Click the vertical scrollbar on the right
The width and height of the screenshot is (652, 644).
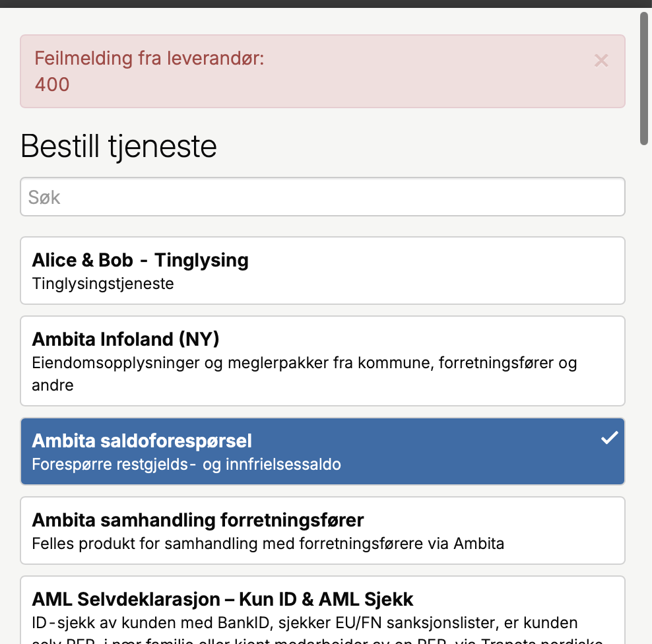pyautogui.click(x=643, y=79)
